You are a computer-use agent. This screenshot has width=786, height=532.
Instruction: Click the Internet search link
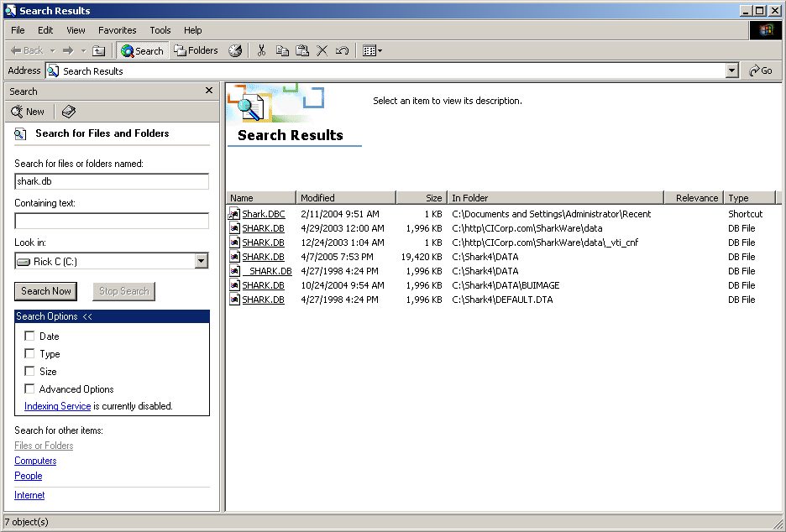pos(29,495)
